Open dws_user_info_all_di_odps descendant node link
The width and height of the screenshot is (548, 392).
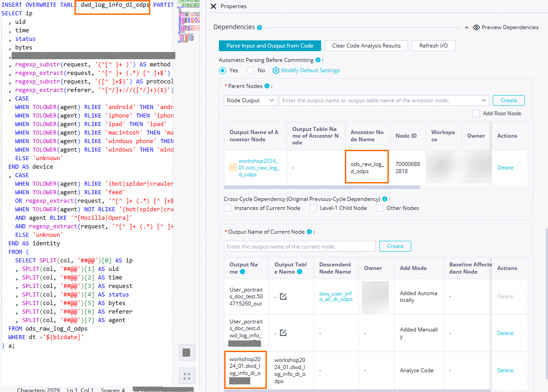[x=336, y=296]
